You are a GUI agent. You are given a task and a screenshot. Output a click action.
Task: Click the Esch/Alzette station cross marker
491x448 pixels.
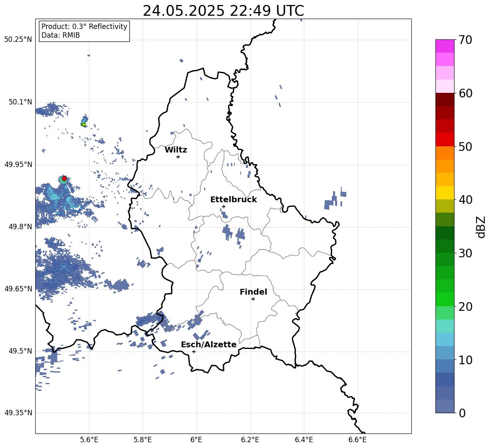(194, 351)
